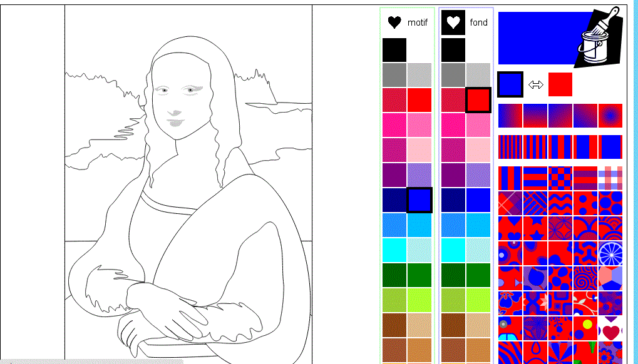Select the hexagon cube pattern
The width and height of the screenshot is (638, 364).
tap(610, 278)
